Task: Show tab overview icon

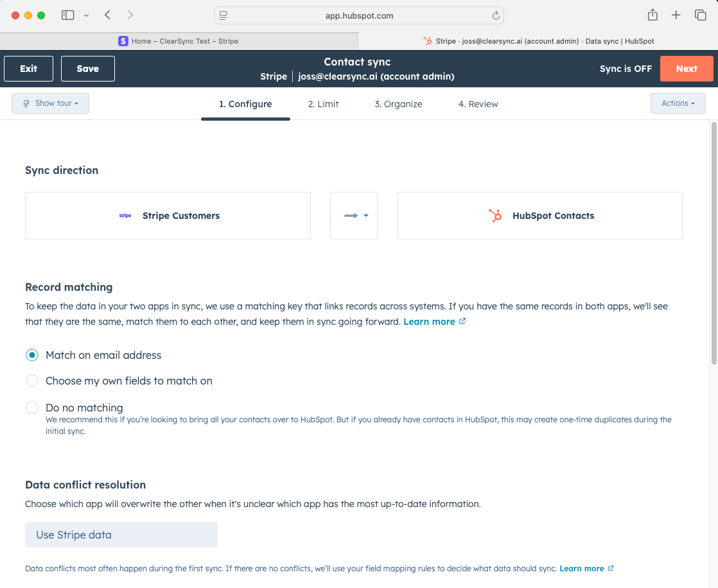Action: tap(700, 15)
